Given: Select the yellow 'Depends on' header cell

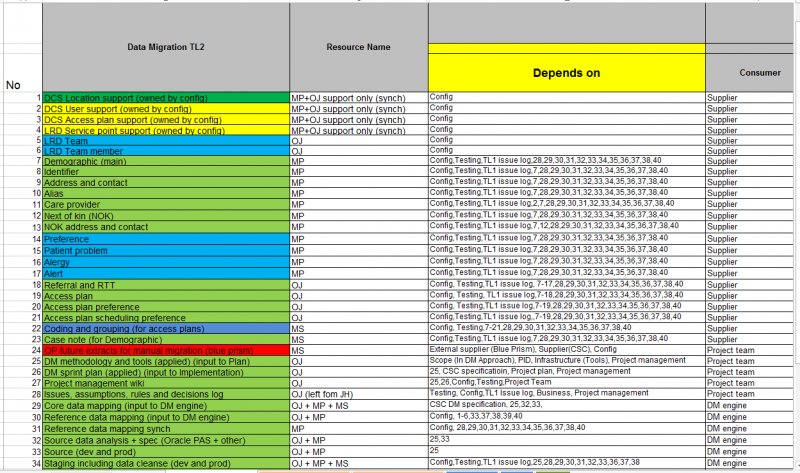Looking at the screenshot, I should pos(566,73).
